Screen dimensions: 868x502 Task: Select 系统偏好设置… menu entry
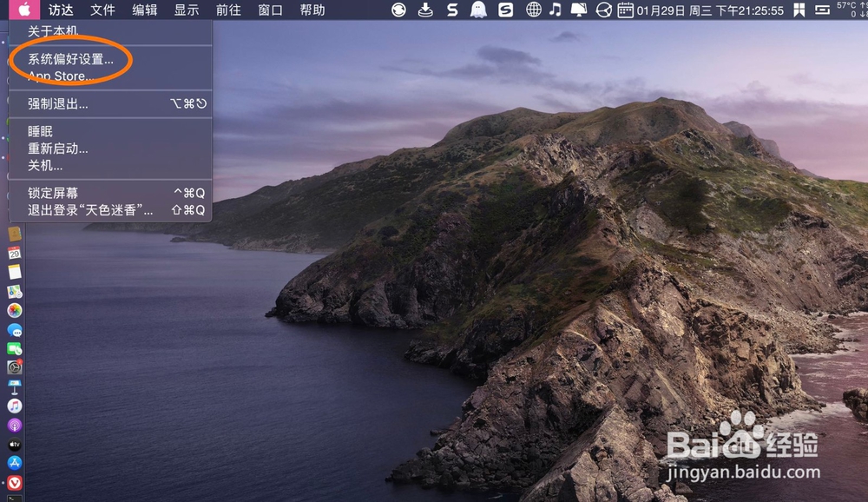(x=111, y=59)
